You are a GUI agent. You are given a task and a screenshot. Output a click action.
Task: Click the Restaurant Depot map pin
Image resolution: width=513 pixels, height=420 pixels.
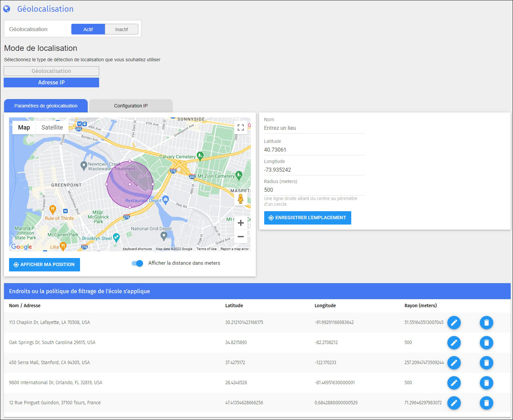click(165, 200)
